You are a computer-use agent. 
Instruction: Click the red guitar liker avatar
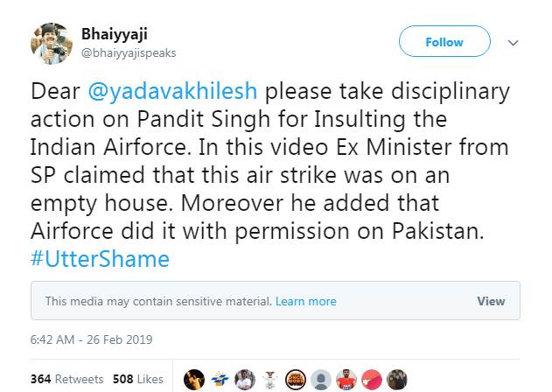(372, 379)
